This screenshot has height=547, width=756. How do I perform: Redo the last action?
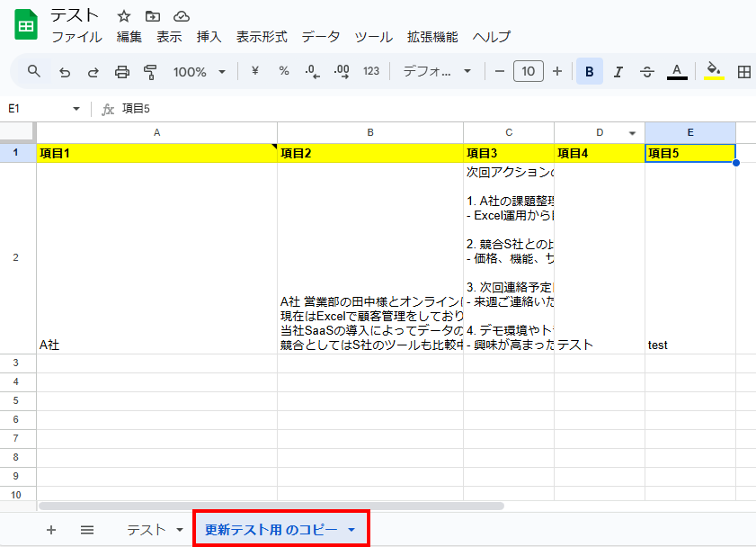point(93,72)
